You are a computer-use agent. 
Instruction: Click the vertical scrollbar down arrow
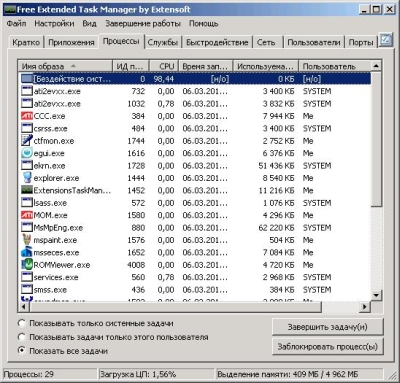click(376, 295)
